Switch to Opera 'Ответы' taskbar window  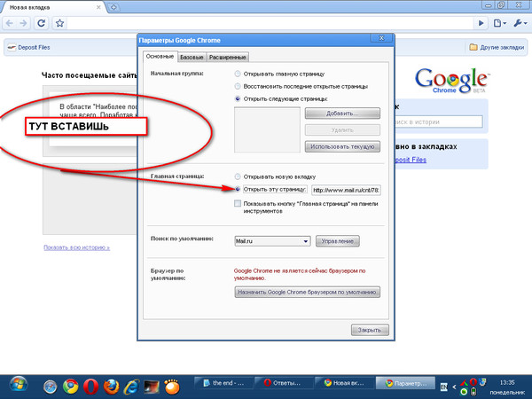pos(284,383)
